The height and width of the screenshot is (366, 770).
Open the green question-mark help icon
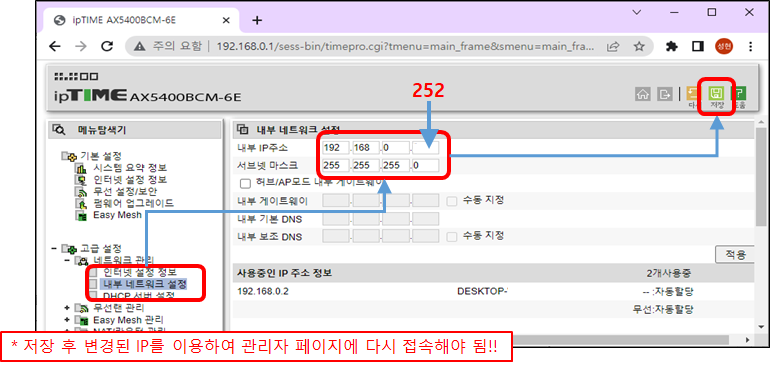740,93
